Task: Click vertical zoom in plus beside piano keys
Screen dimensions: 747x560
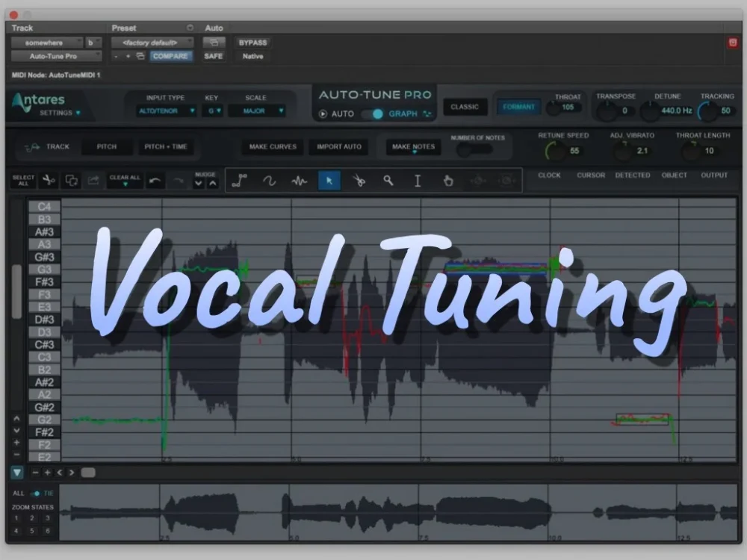Action: (16, 442)
